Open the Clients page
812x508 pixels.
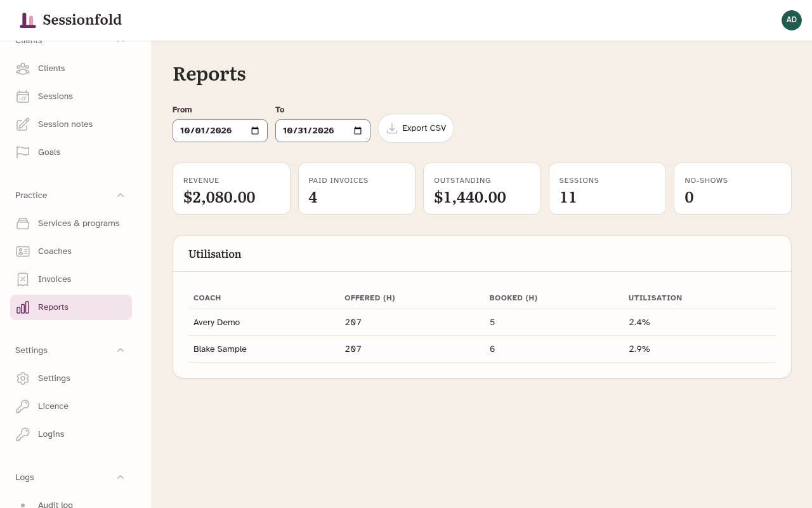coord(71,69)
